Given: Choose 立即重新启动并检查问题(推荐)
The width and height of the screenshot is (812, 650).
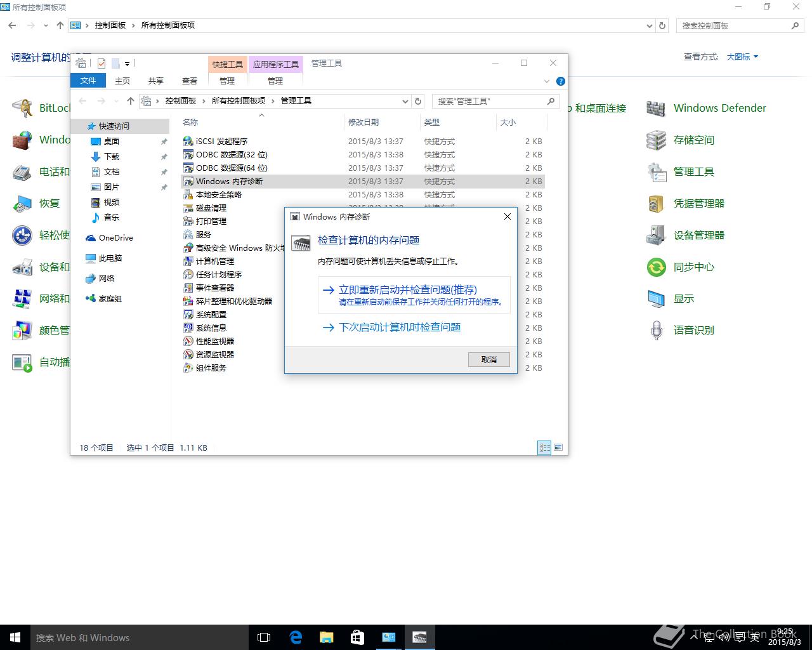Looking at the screenshot, I should (414, 295).
